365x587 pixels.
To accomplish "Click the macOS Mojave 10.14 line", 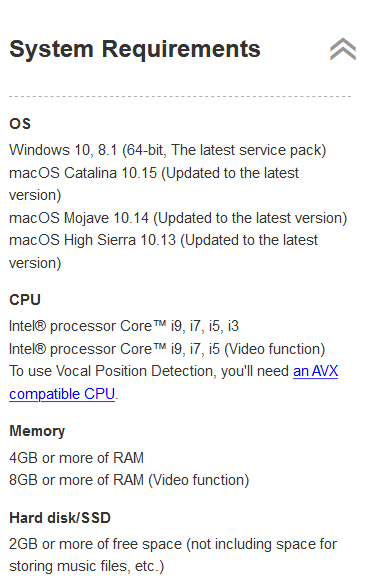I will (x=178, y=218).
